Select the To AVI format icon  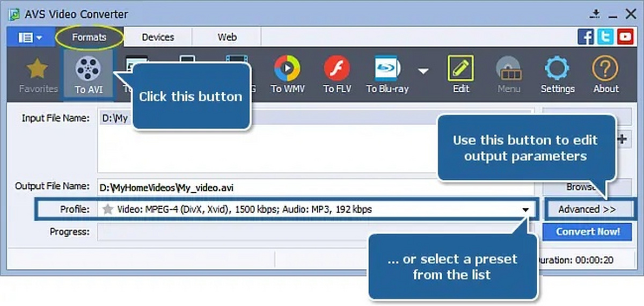[89, 74]
